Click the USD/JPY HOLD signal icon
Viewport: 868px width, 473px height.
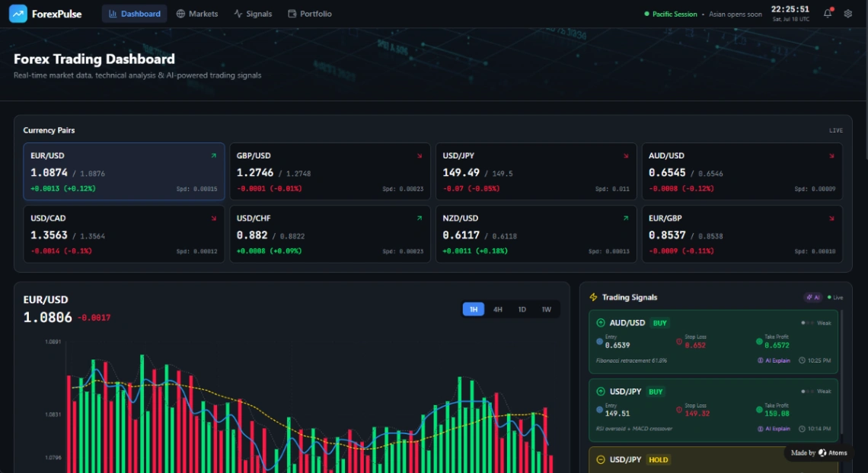pos(601,460)
